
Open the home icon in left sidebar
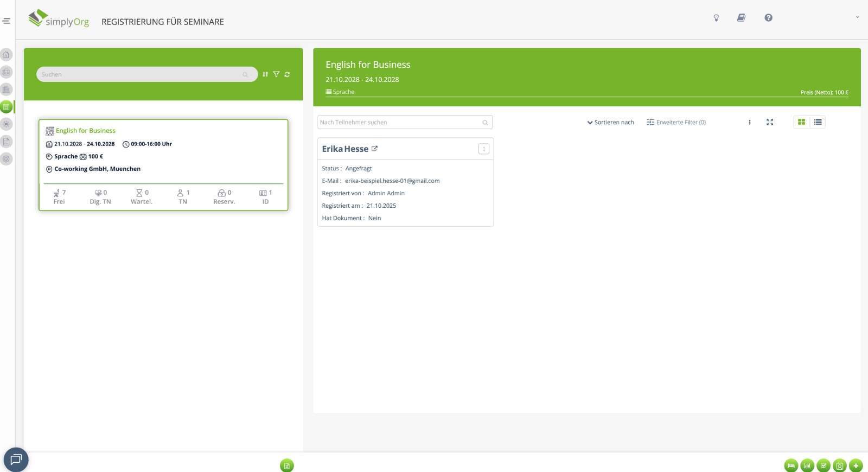click(x=6, y=55)
